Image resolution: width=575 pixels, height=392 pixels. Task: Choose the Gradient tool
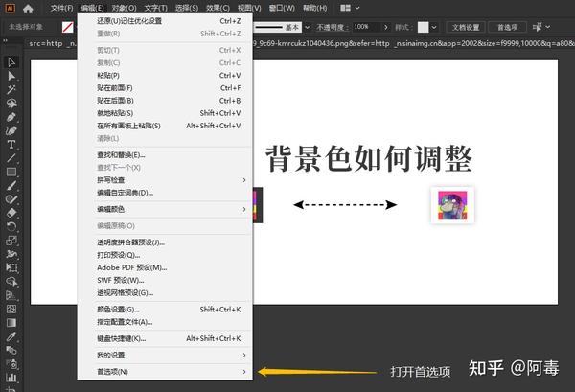click(x=11, y=323)
